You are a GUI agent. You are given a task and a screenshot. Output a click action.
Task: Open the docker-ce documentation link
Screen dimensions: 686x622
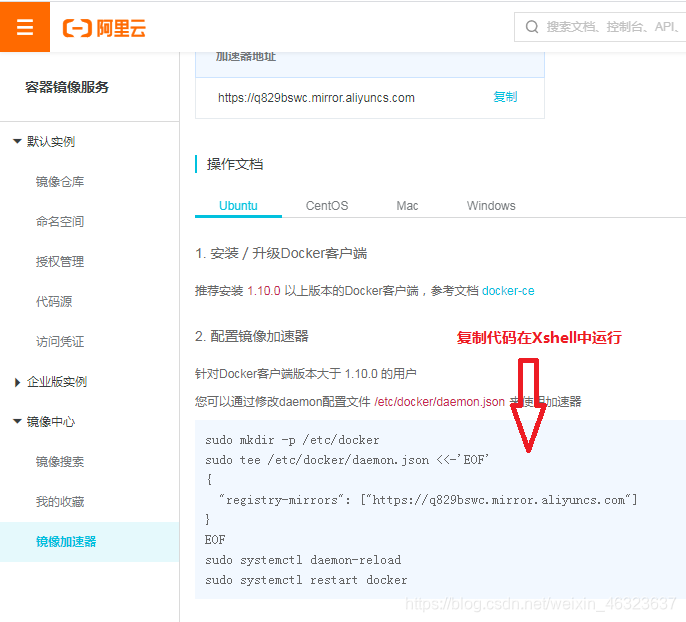click(x=508, y=291)
